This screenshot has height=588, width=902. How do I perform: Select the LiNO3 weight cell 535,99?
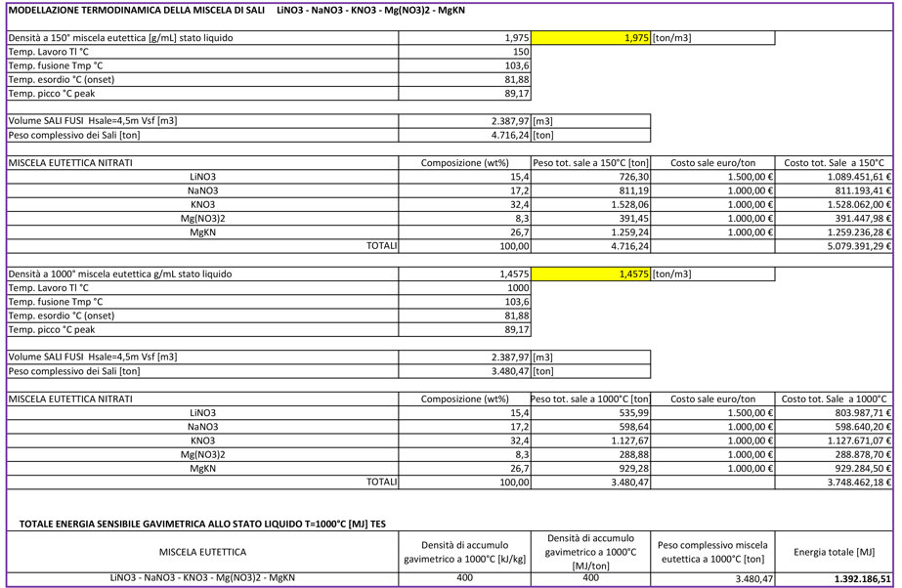(x=591, y=413)
